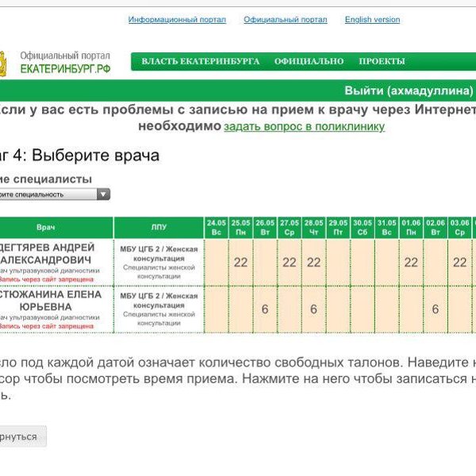Click the Шаг 4: Выберите врача heading
This screenshot has width=476, height=476.
pos(79,155)
